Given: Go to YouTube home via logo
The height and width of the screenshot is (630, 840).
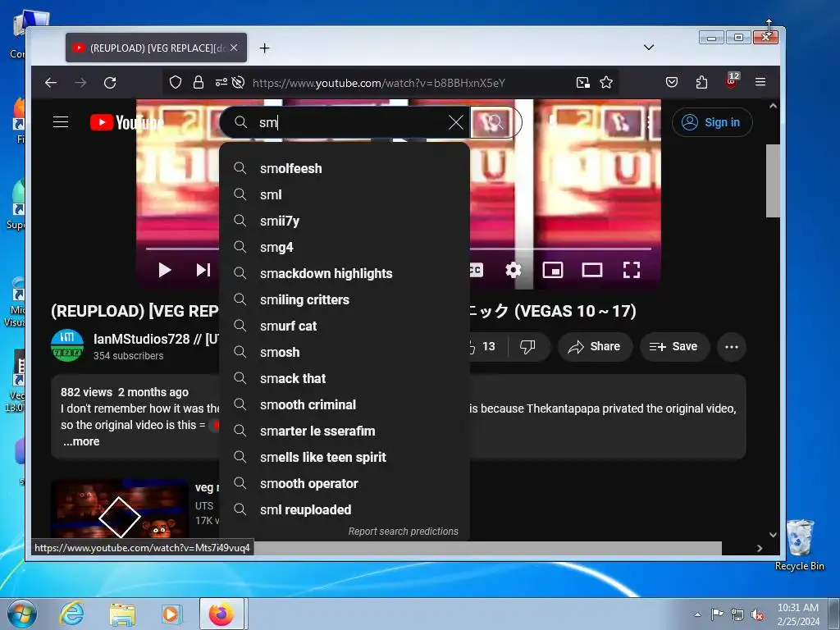Looking at the screenshot, I should coord(126,122).
